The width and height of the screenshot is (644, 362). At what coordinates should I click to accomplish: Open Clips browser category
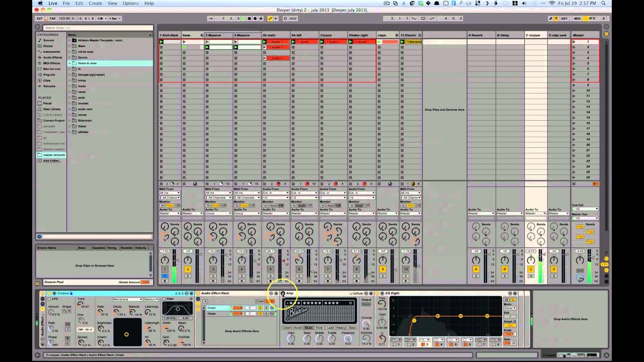[47, 80]
